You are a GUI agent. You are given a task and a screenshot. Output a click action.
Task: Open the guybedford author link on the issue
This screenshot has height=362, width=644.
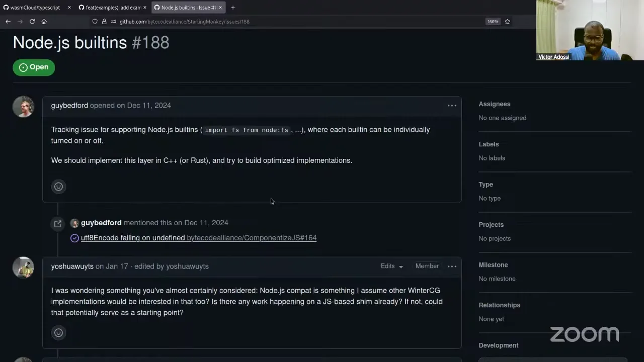(x=69, y=106)
